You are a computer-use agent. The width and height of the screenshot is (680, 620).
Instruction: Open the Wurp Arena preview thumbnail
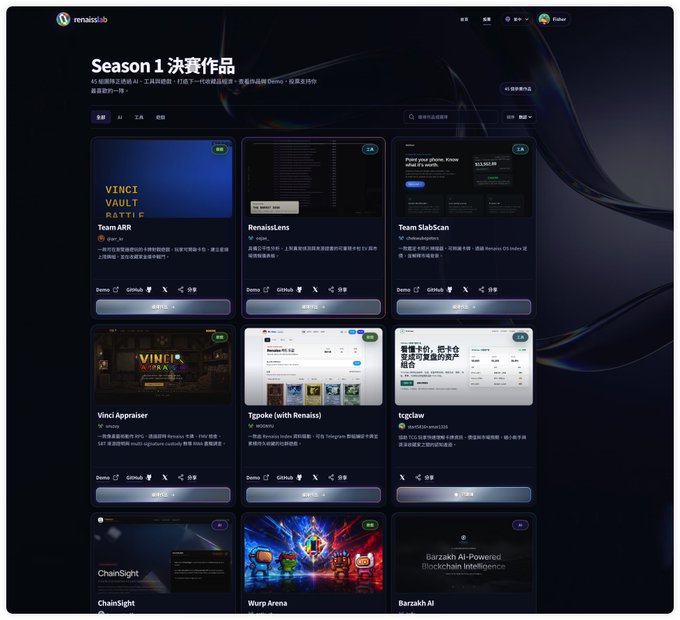(x=314, y=554)
